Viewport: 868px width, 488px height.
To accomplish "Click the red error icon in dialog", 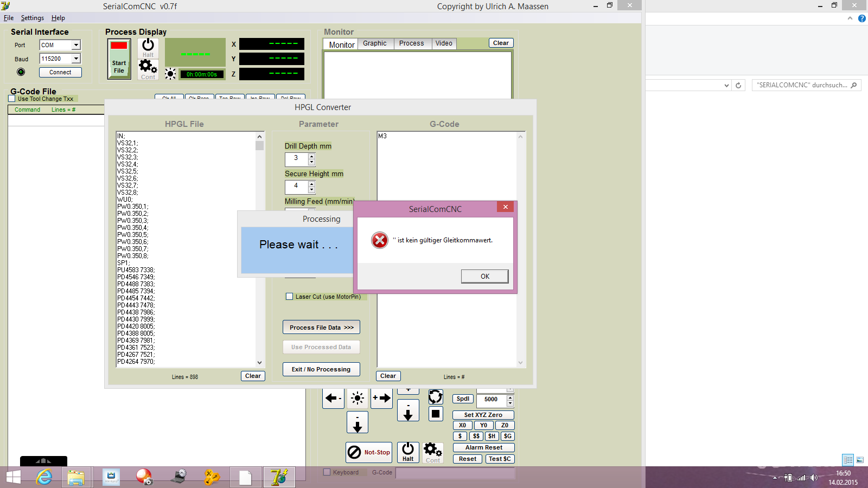I will [x=380, y=240].
